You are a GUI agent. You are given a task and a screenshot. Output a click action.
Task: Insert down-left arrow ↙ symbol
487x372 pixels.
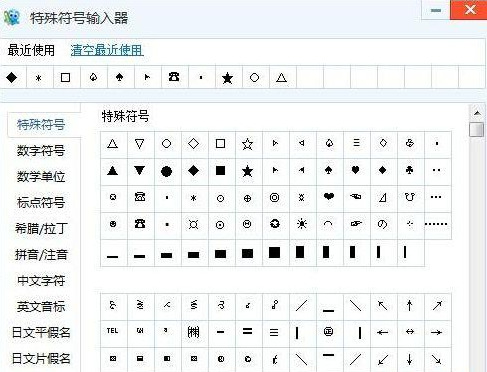383,360
